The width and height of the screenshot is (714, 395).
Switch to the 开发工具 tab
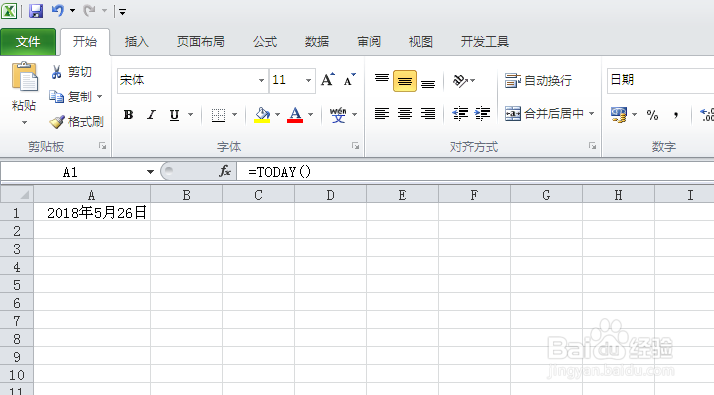(484, 42)
